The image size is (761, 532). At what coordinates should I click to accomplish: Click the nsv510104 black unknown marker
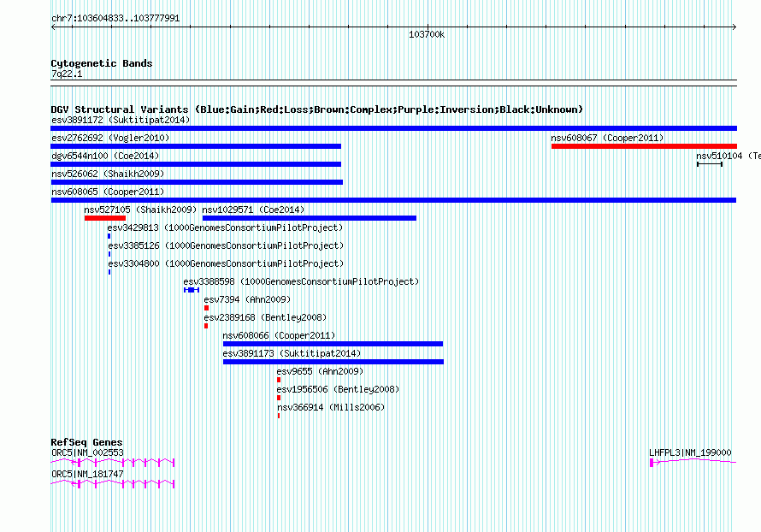click(x=710, y=164)
